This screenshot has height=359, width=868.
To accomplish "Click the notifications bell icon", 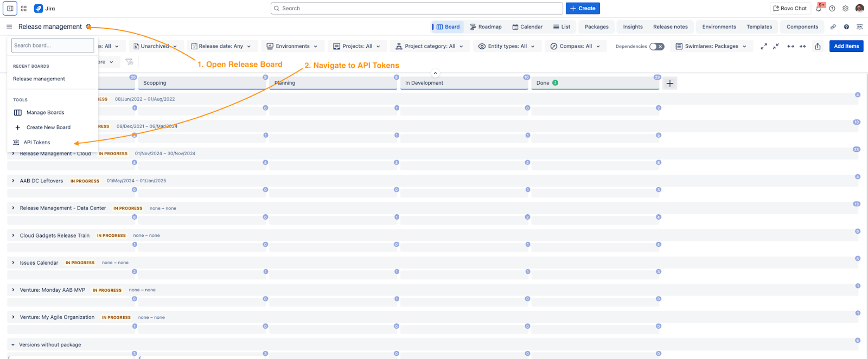I will (819, 9).
